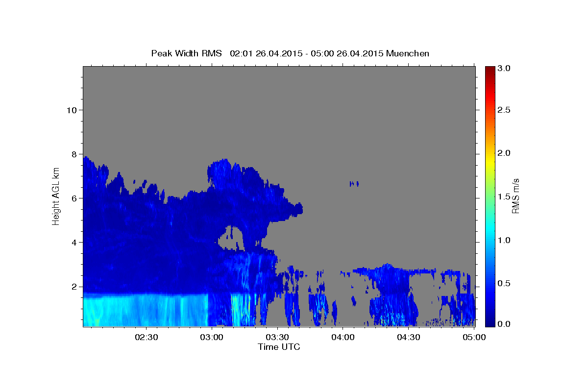Click the colorbar label '0.5'
Viewport: 588px width, 392px height.
click(504, 283)
